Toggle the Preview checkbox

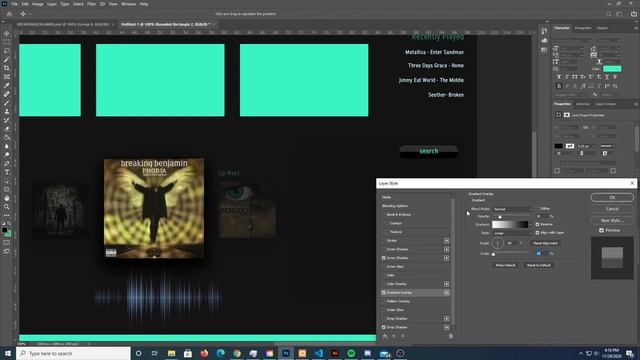[x=601, y=230]
